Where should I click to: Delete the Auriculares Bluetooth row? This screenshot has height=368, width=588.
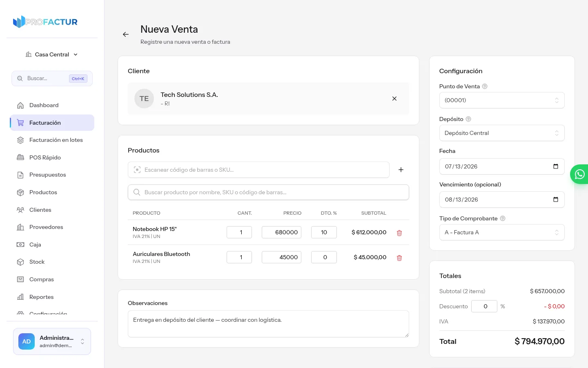pyautogui.click(x=399, y=258)
